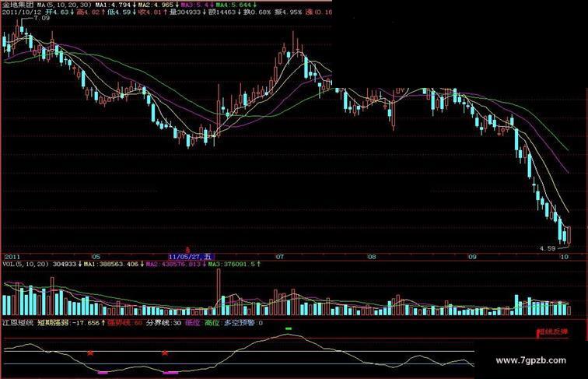Click the tallest red volume bar
The image size is (588, 379).
click(219, 292)
